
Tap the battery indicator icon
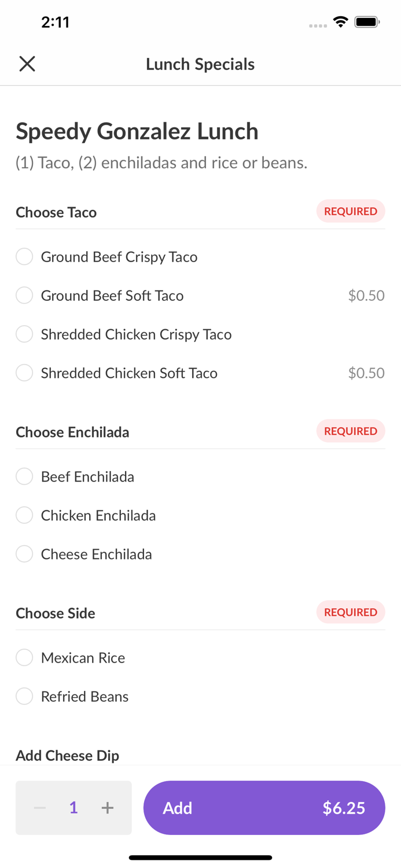click(367, 21)
